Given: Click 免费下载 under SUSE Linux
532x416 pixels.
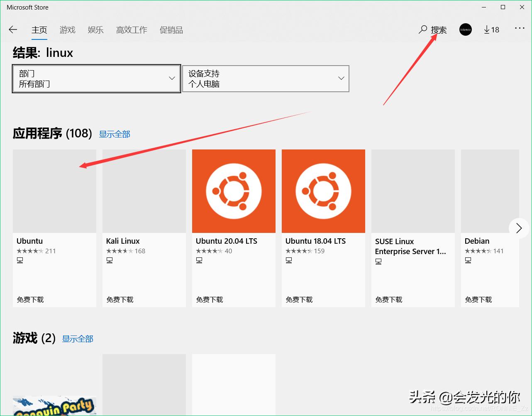Looking at the screenshot, I should coord(389,299).
